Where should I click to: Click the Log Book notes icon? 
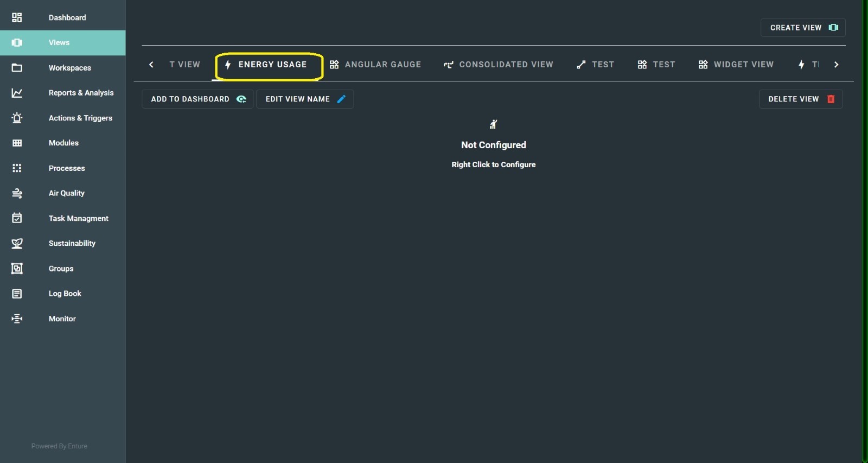click(x=17, y=294)
